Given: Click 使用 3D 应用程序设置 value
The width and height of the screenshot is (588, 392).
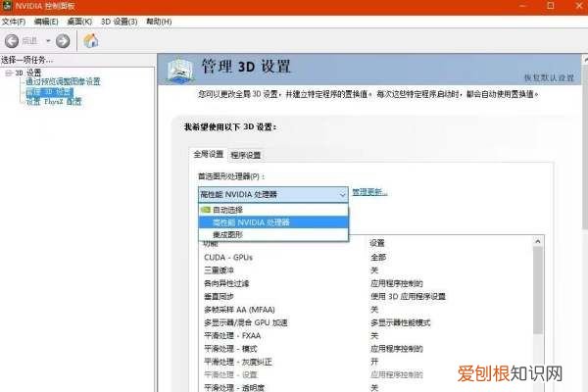Looking at the screenshot, I should [408, 296].
